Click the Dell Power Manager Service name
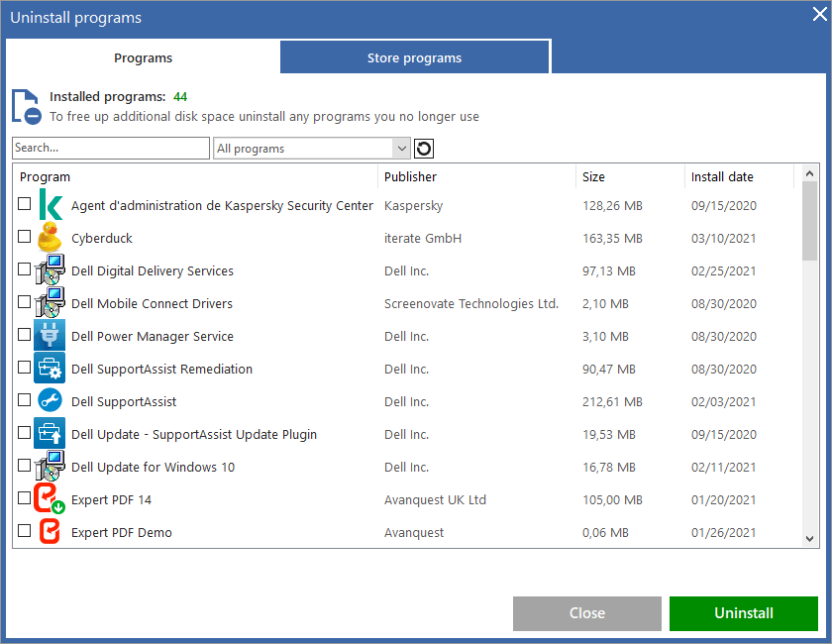 point(153,337)
